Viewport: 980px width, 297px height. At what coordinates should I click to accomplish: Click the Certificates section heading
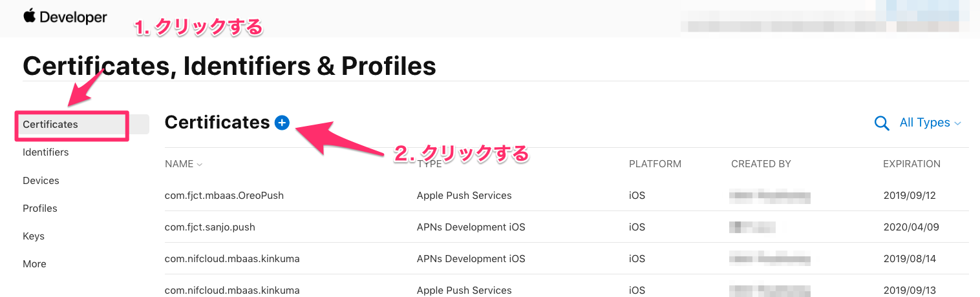pyautogui.click(x=217, y=122)
